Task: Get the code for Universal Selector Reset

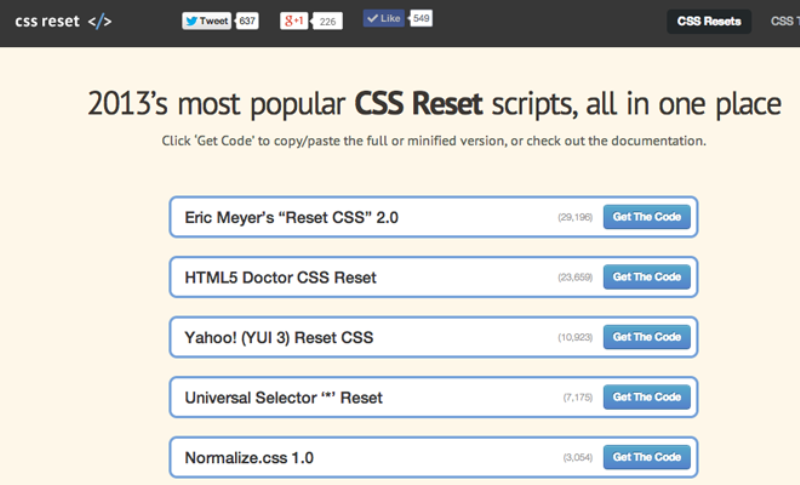Action: 646,397
